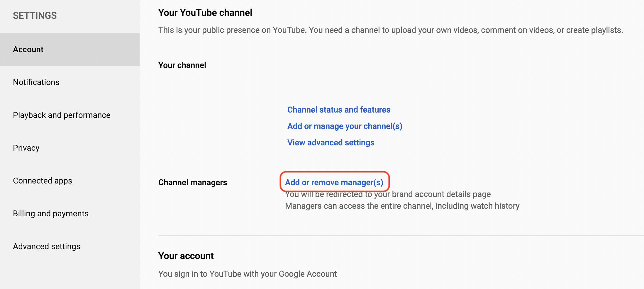The height and width of the screenshot is (289, 644).
Task: Click the Your channel label
Action: point(182,65)
